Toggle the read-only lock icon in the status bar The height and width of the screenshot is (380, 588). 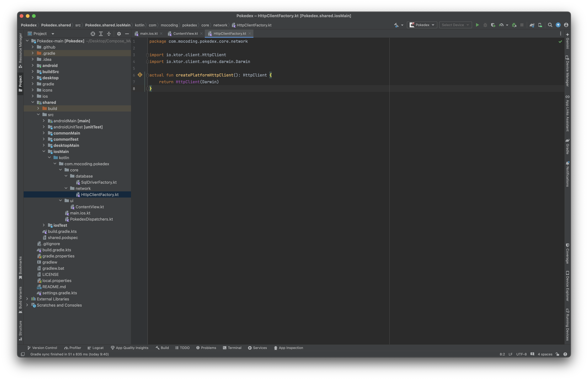pyautogui.click(x=557, y=354)
